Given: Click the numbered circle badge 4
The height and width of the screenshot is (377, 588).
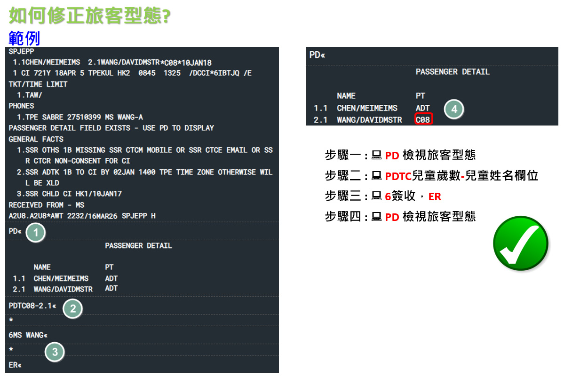Looking at the screenshot, I should tap(454, 109).
